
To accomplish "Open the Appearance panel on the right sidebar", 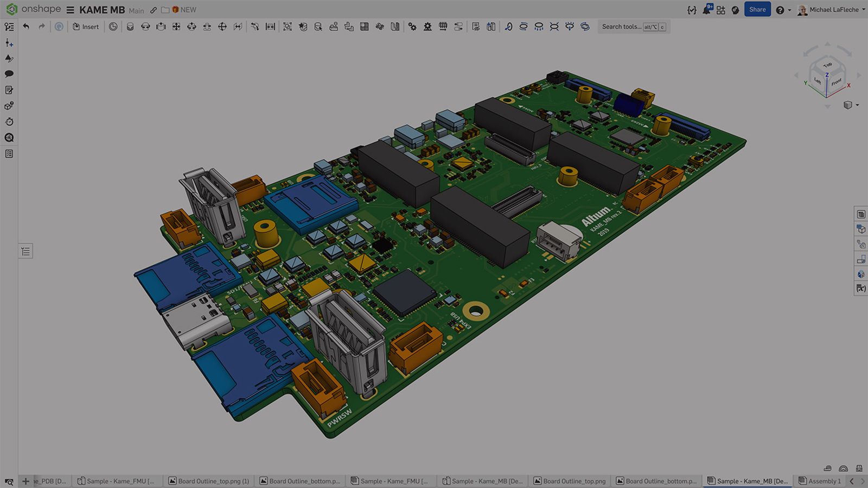I will 861,274.
